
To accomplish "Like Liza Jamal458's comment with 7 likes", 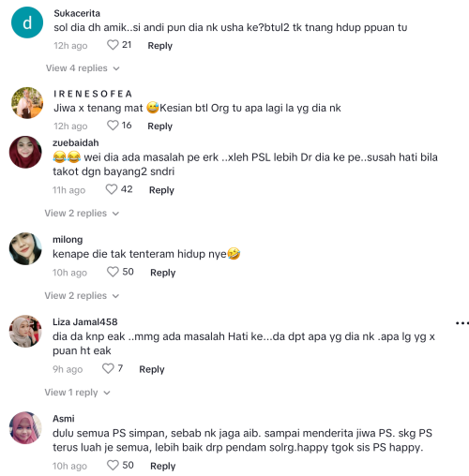I will 108,368.
